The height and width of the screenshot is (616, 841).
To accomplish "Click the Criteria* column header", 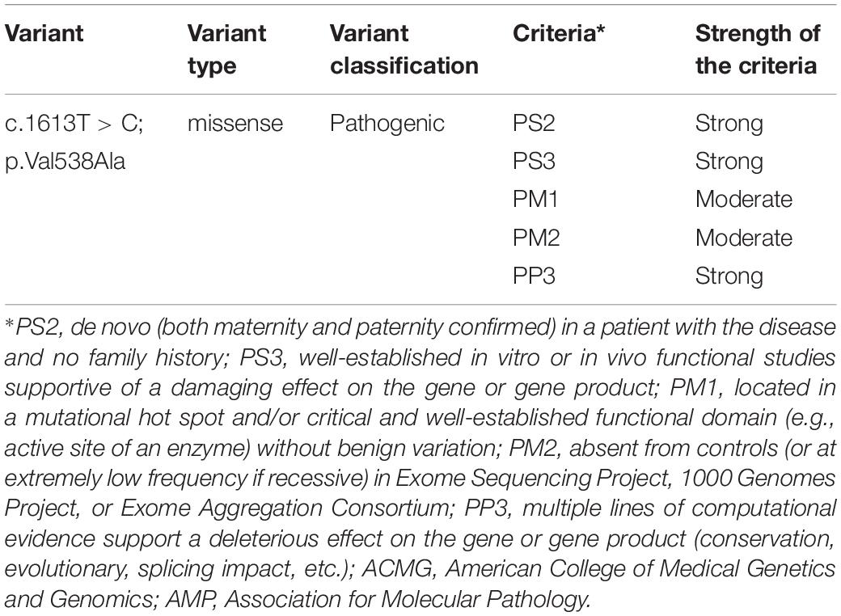I will (x=558, y=33).
